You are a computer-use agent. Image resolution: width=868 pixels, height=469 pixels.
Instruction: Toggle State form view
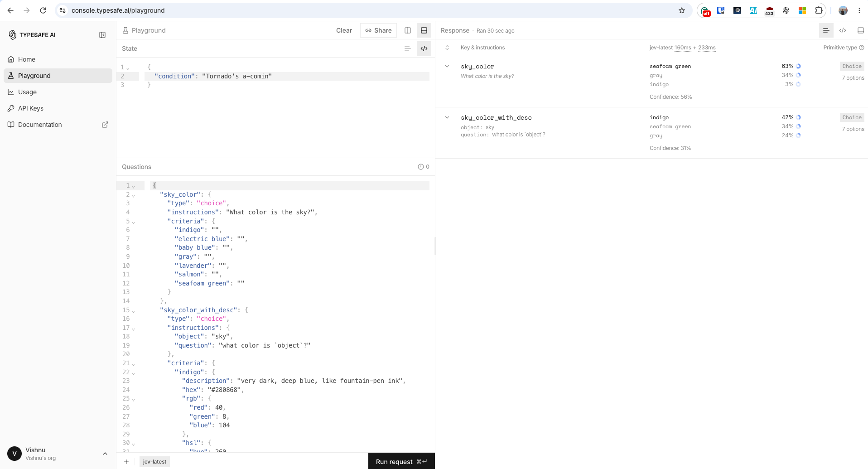pos(407,48)
